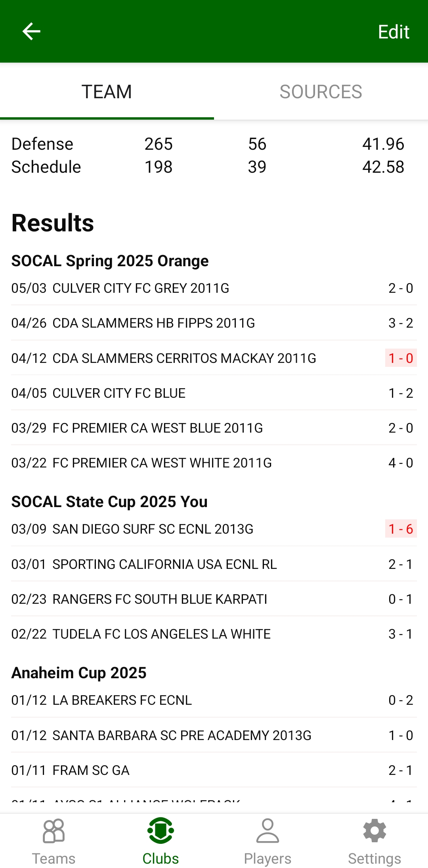428x868 pixels.
Task: Open the Culver City FC Blue match
Action: pyautogui.click(x=119, y=393)
